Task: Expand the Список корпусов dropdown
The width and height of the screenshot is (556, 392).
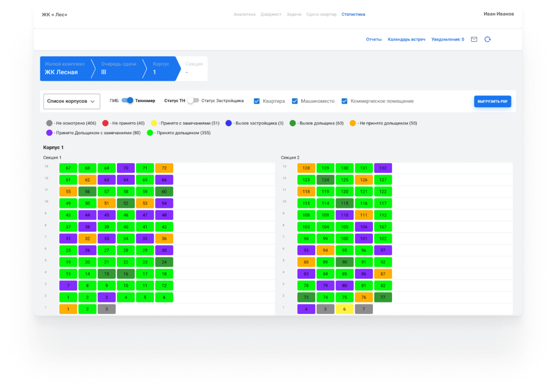Action: [71, 101]
